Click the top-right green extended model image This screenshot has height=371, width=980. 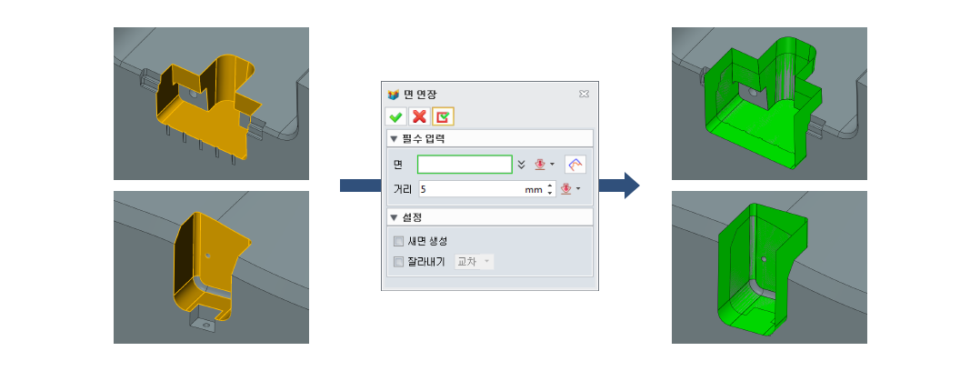(x=769, y=104)
